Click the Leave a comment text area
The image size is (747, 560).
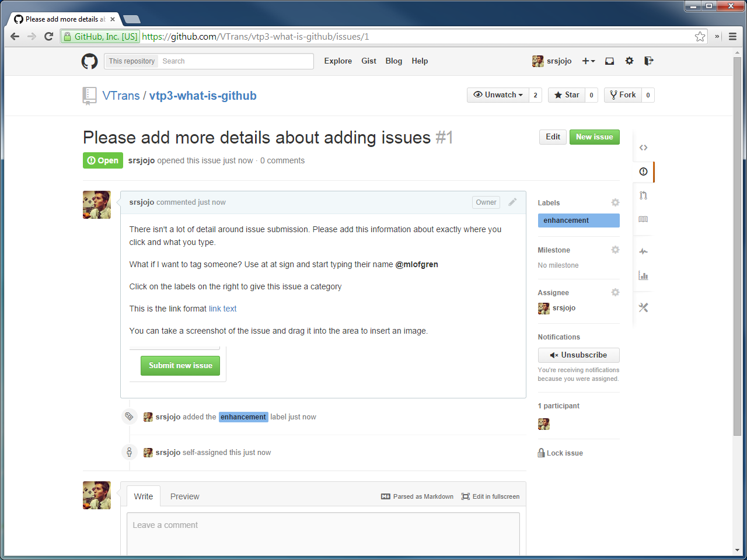tap(323, 534)
